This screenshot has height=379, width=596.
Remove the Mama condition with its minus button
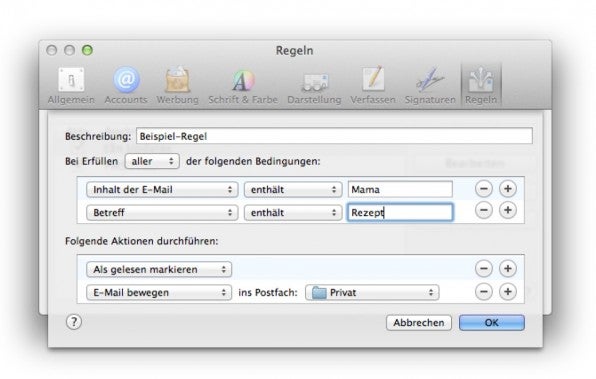point(484,189)
